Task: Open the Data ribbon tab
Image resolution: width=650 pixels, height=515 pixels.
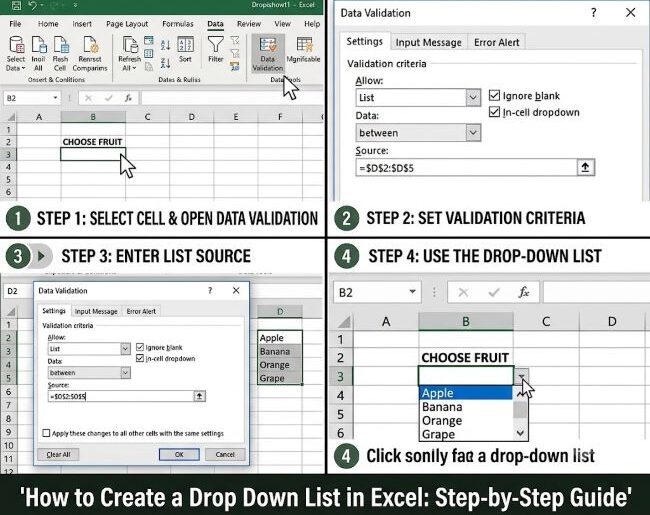Action: pyautogui.click(x=215, y=24)
